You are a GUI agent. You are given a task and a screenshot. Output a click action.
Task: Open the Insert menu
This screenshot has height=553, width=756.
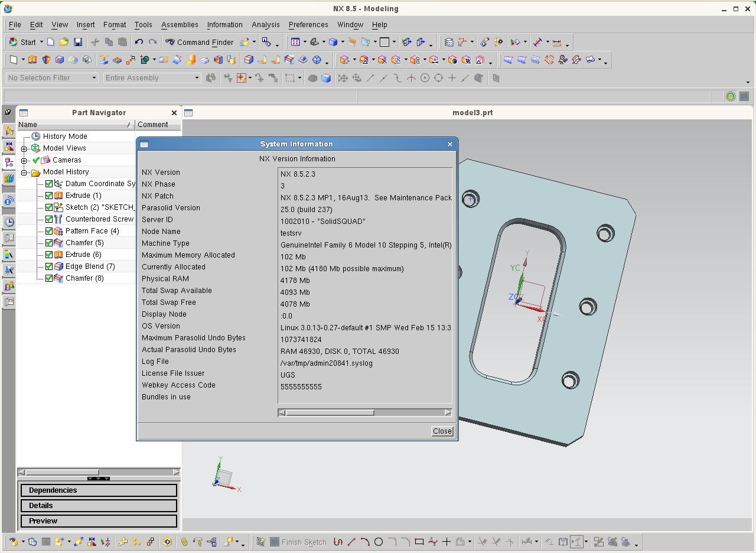pos(86,25)
